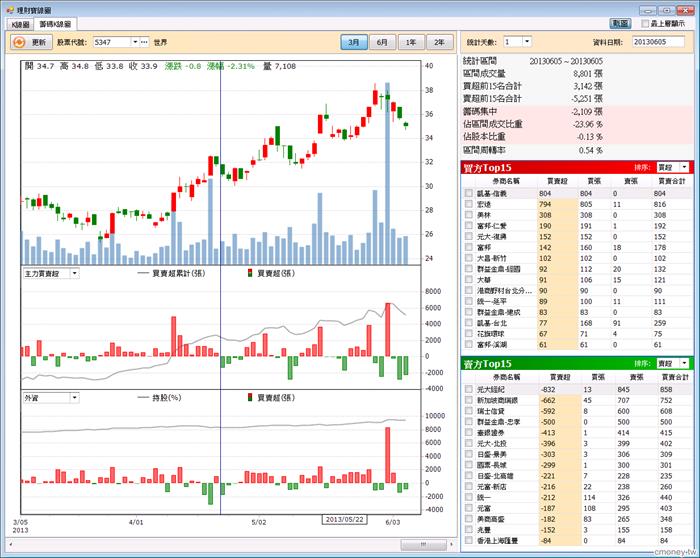Check the box for broker 富邦-仁愛
Image resolution: width=700 pixels, height=558 pixels.
468,226
